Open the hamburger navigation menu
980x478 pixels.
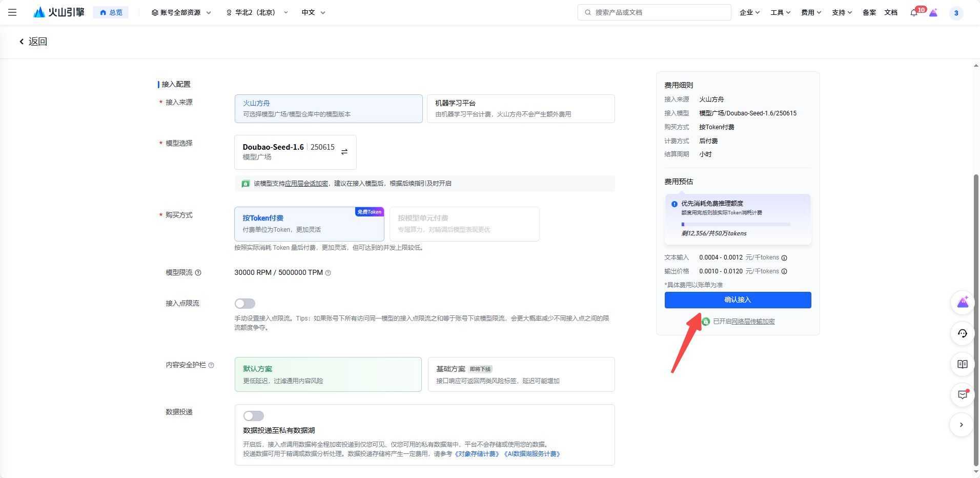pos(12,12)
